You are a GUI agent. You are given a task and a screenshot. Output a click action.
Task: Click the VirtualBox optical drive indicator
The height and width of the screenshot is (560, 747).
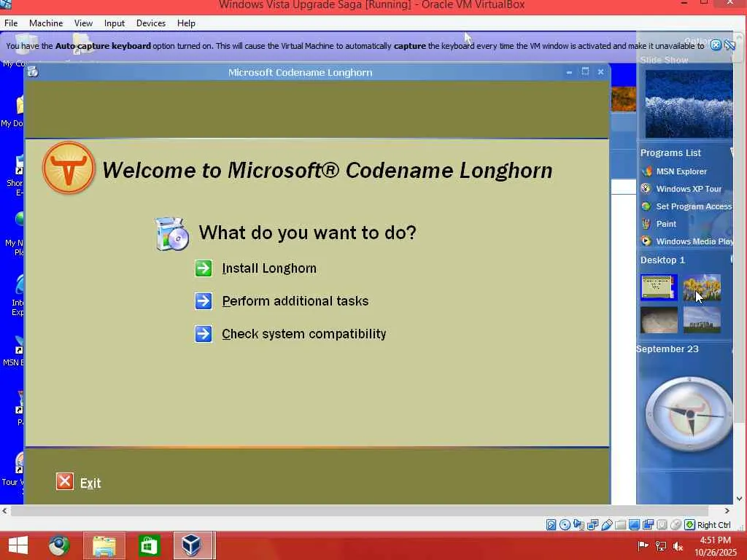coord(565,525)
